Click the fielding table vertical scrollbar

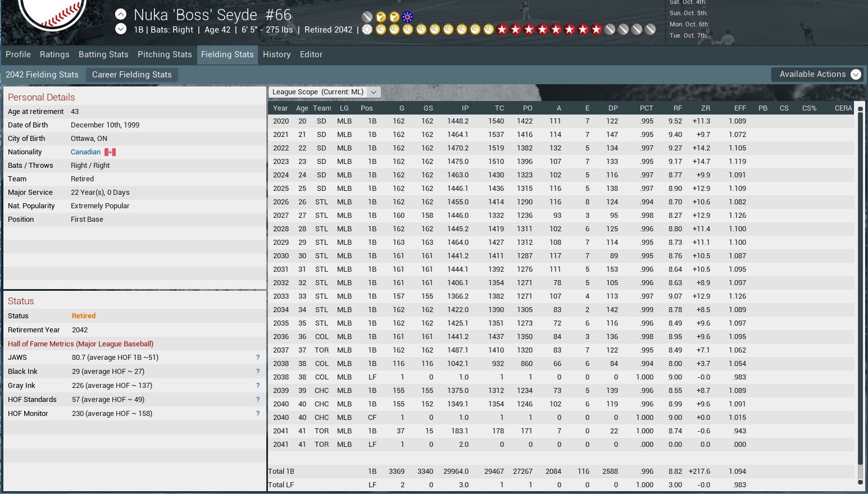click(860, 281)
